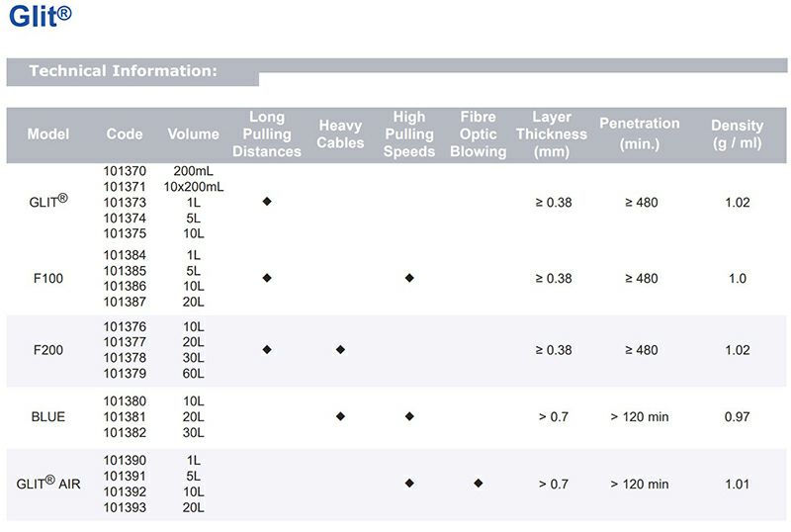Click the BLUE model name
Image resolution: width=791 pixels, height=532 pixels.
point(47,417)
